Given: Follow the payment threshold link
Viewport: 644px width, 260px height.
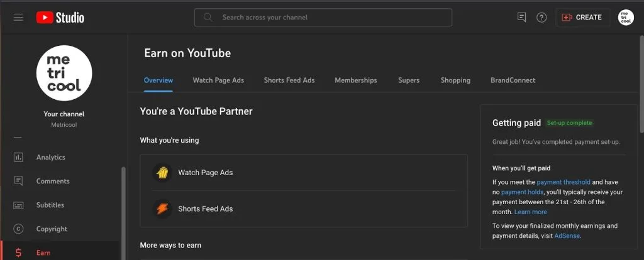Looking at the screenshot, I should [x=563, y=182].
